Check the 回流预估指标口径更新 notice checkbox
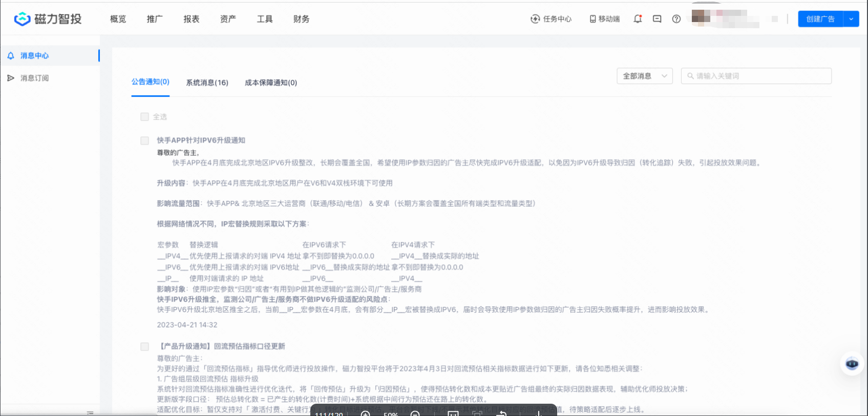Image resolution: width=868 pixels, height=416 pixels. click(144, 346)
